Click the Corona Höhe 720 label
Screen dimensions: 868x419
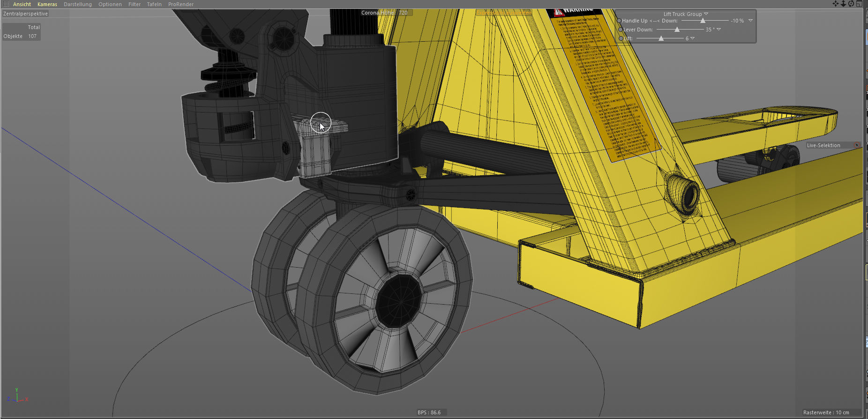coord(384,13)
